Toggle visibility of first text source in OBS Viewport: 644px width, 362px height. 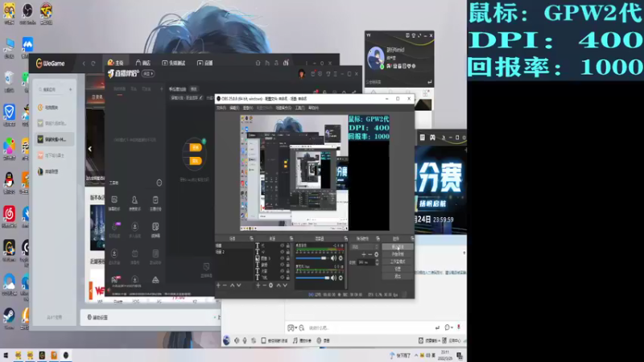(283, 245)
